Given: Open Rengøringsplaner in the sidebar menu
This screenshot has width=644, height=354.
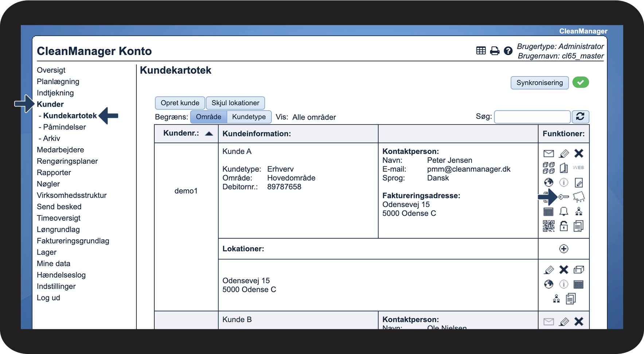Looking at the screenshot, I should pyautogui.click(x=67, y=161).
